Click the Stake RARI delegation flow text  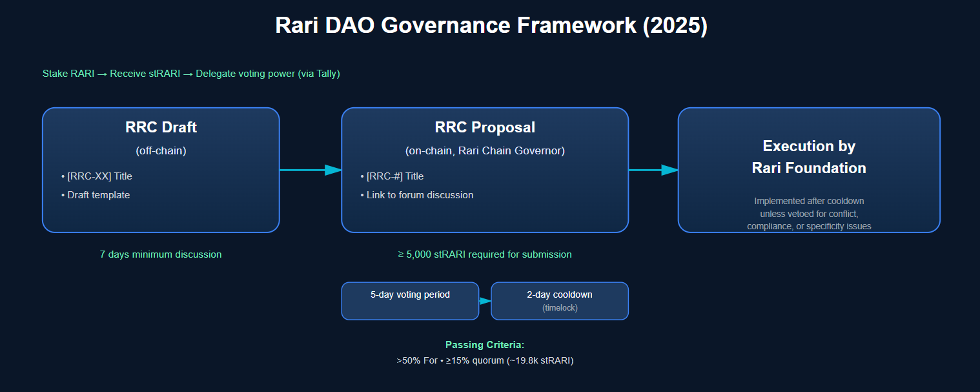(x=191, y=74)
